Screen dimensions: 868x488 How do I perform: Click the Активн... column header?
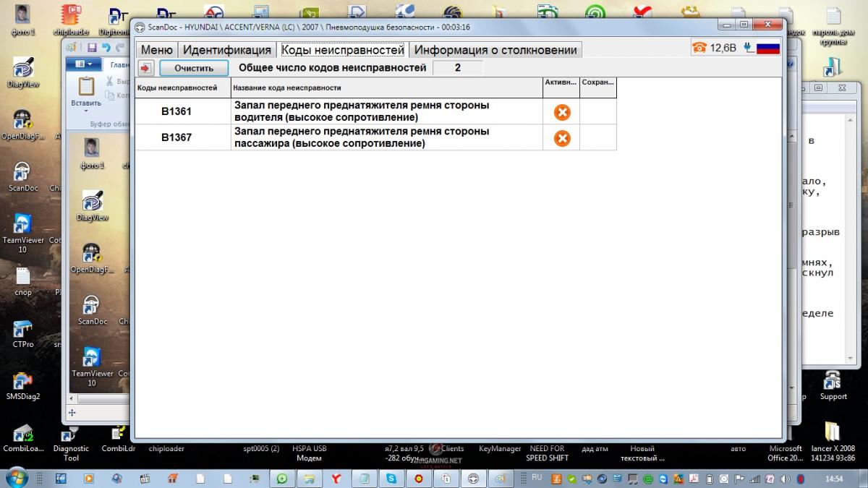pos(561,87)
